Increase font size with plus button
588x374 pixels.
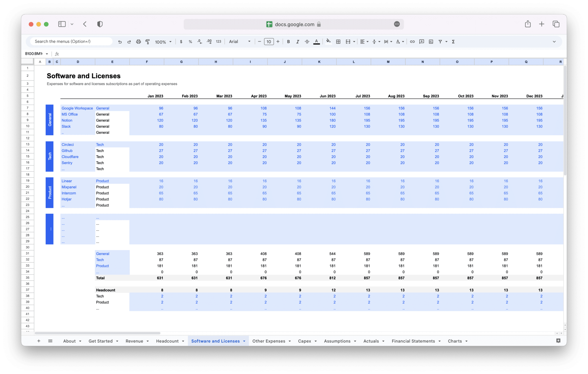(x=278, y=42)
